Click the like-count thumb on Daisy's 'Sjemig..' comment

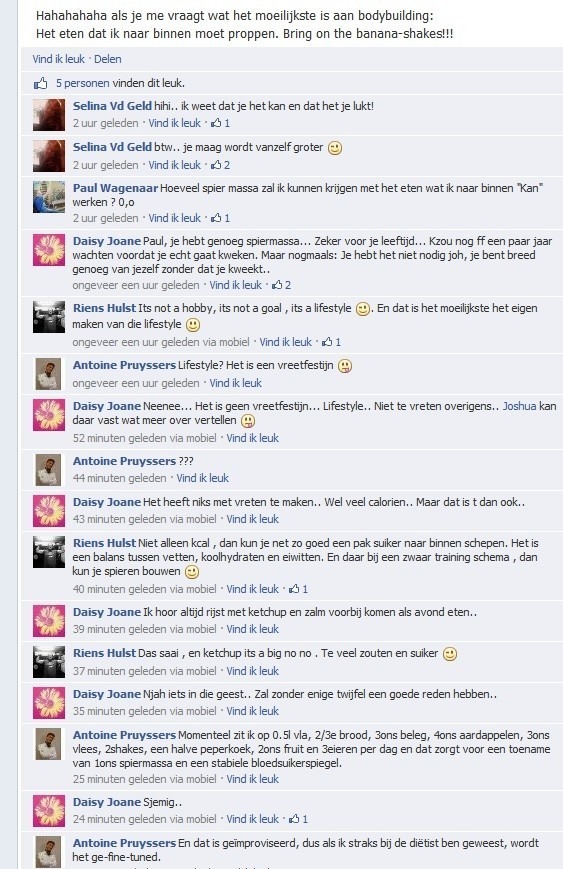(x=295, y=819)
